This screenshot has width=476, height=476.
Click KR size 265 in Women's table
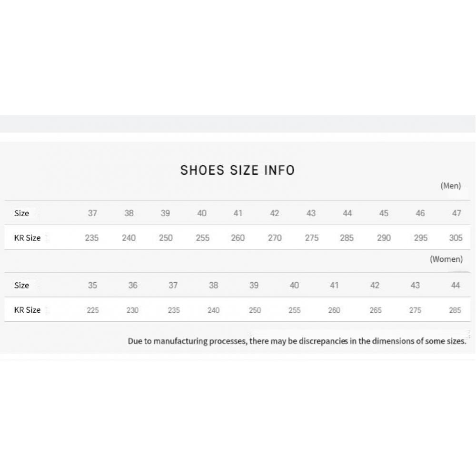click(x=375, y=310)
